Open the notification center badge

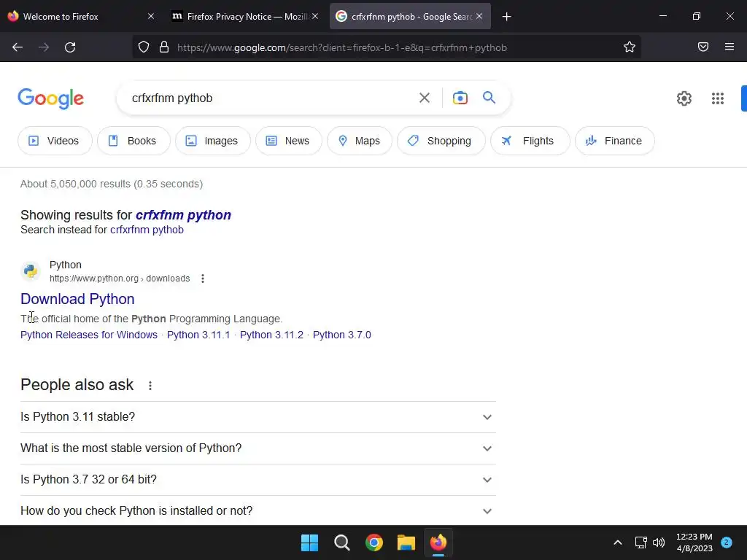point(726,542)
